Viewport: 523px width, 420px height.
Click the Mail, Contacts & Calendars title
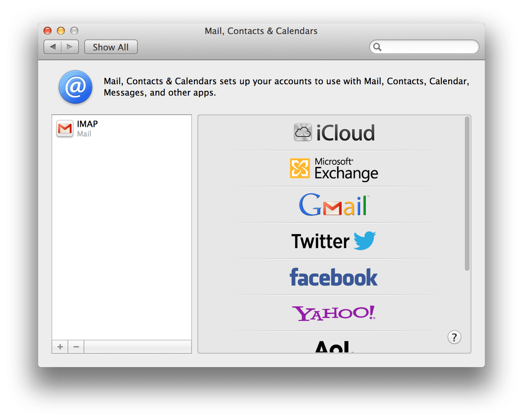[x=261, y=31]
